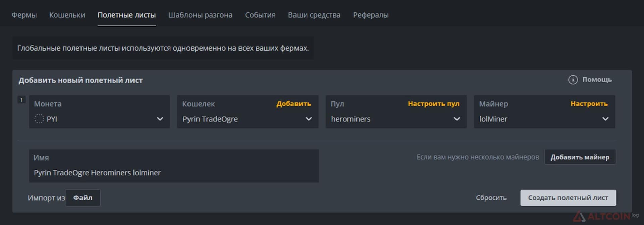Select the Полетные листы tab
Image resolution: width=644 pixels, height=225 pixels.
point(126,15)
